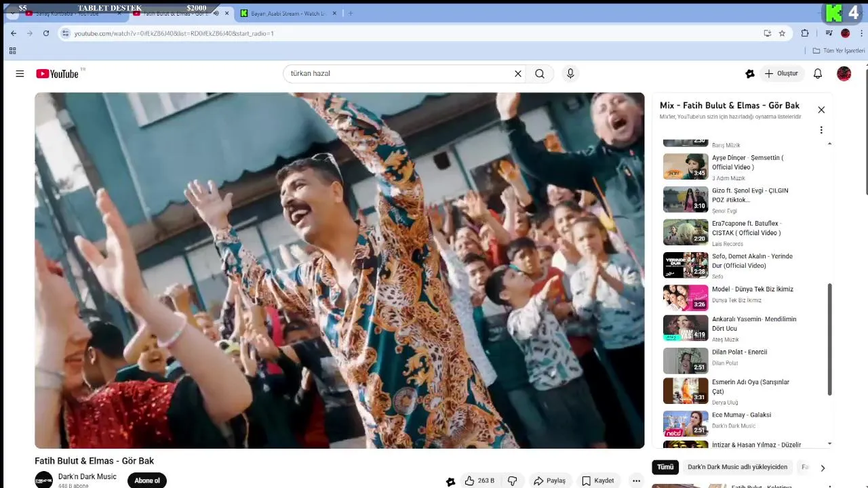Open Esmerin Adı Oya thumbnail
The image size is (868, 488).
click(686, 391)
